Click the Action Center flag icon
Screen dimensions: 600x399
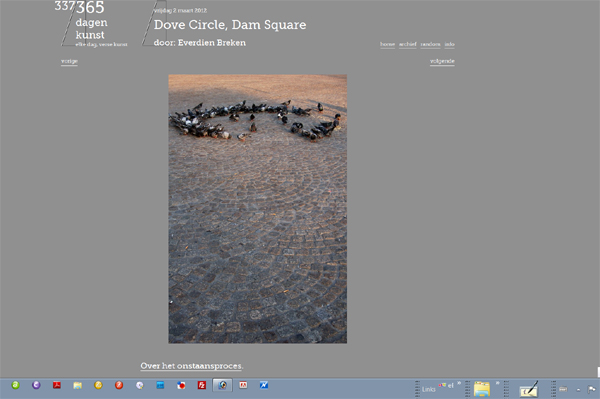point(591,389)
